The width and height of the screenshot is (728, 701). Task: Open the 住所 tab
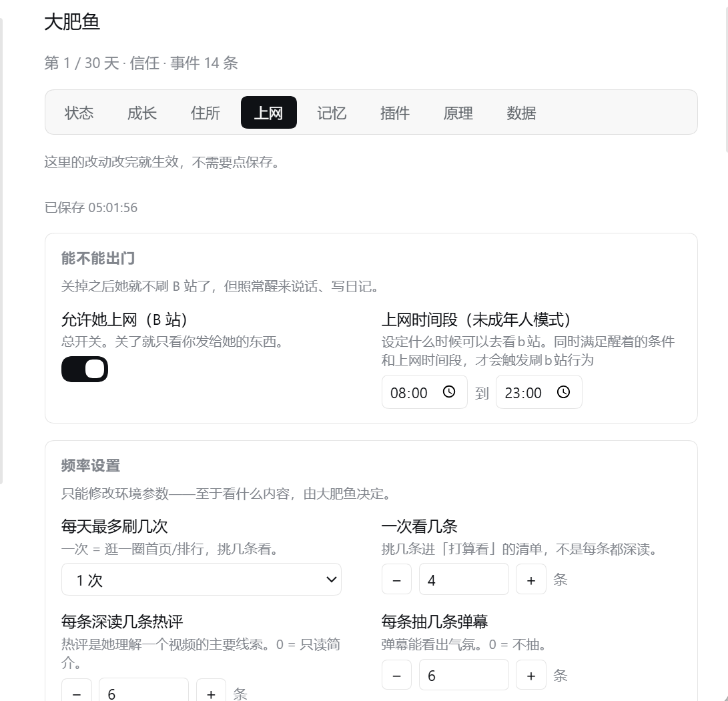click(206, 113)
